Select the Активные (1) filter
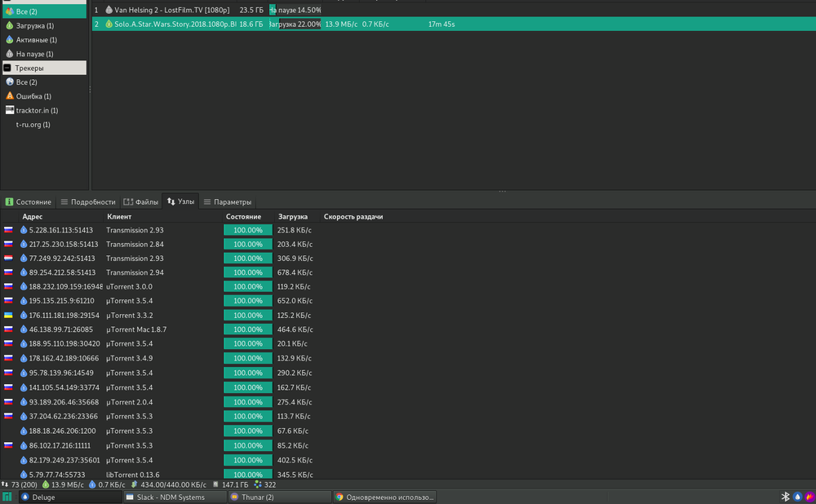This screenshot has width=816, height=504. 36,39
